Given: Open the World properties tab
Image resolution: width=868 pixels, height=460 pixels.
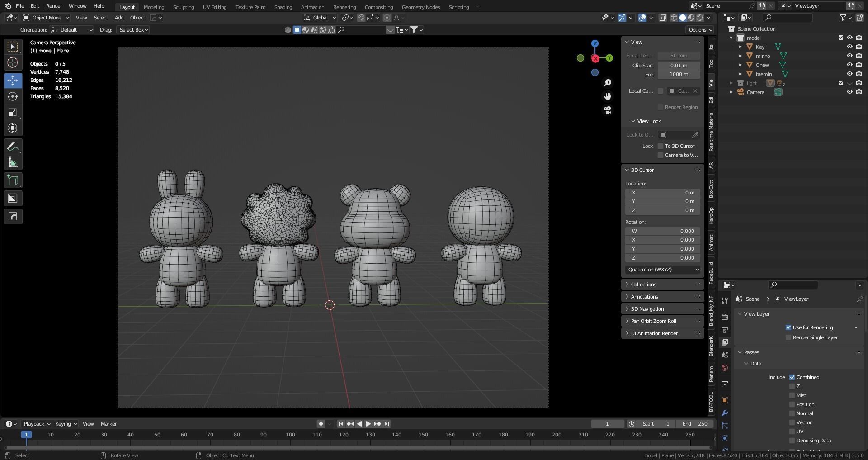Looking at the screenshot, I should [725, 368].
